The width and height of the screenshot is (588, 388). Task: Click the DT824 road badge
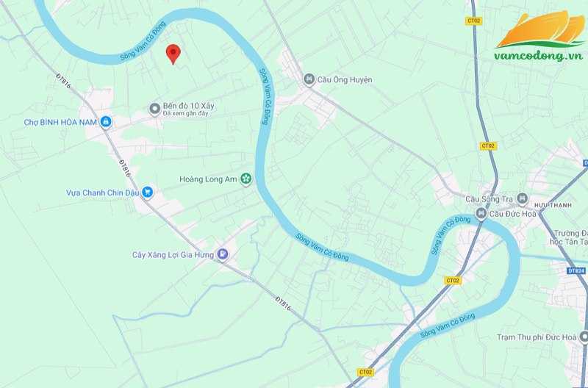point(576,270)
